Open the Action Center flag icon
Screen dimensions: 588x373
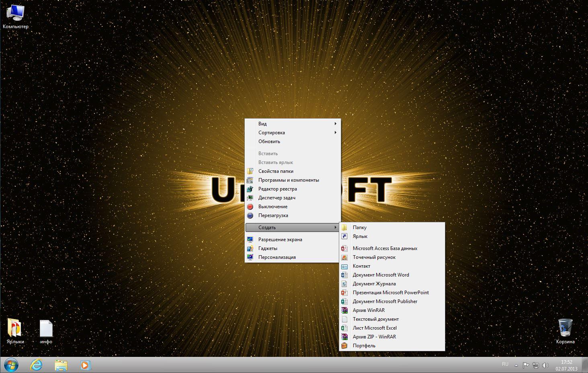tap(526, 365)
